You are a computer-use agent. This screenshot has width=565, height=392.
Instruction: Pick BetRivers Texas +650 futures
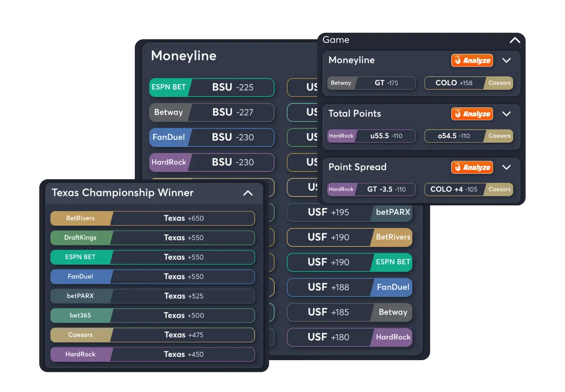[153, 218]
